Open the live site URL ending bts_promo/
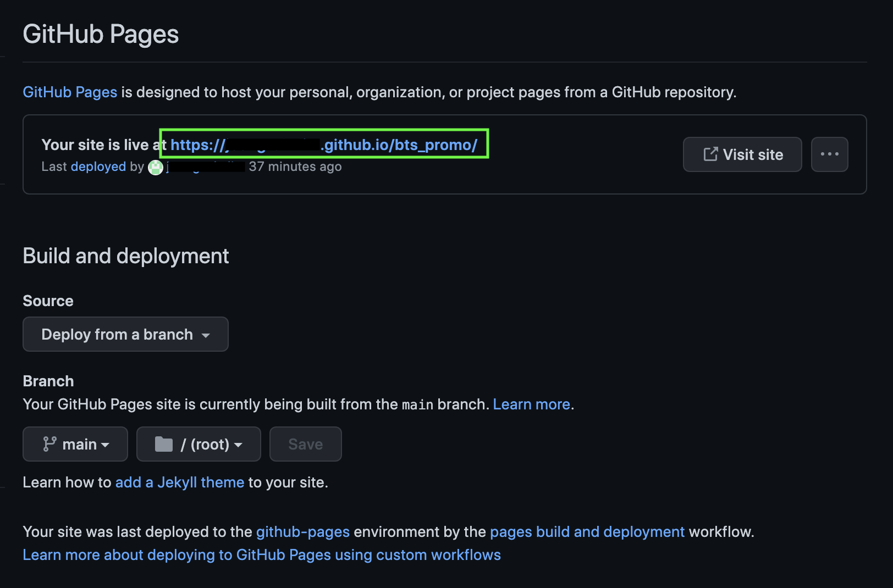893x588 pixels. pos(324,145)
